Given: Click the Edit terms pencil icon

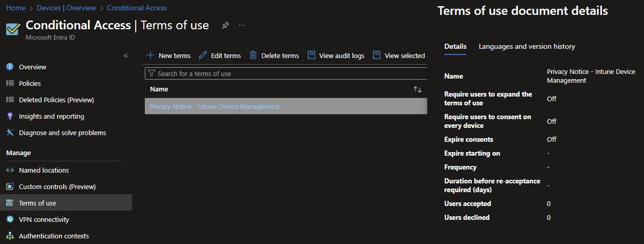Looking at the screenshot, I should [x=203, y=55].
